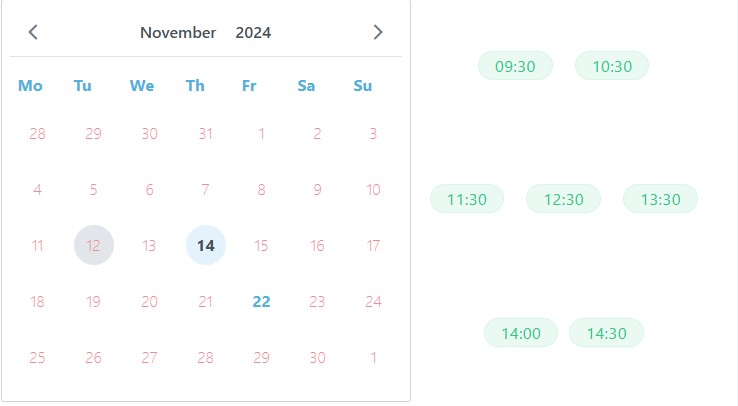
Task: Choose the 14:00 time slot
Action: pos(521,333)
